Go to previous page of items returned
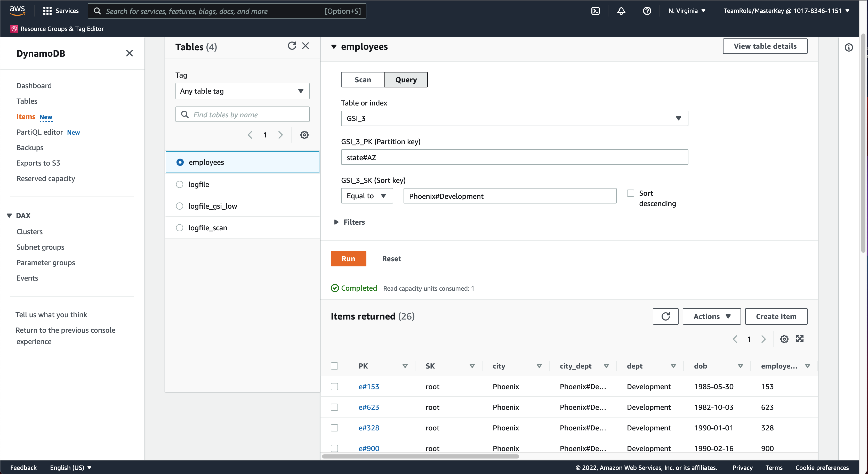868x474 pixels. point(735,339)
